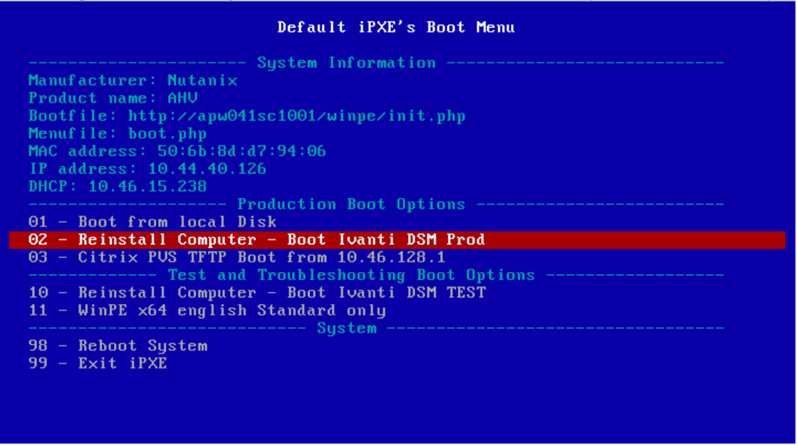Click the Test and Troubleshooting Boot Options heading
This screenshot has width=797, height=445.
[x=351, y=275]
